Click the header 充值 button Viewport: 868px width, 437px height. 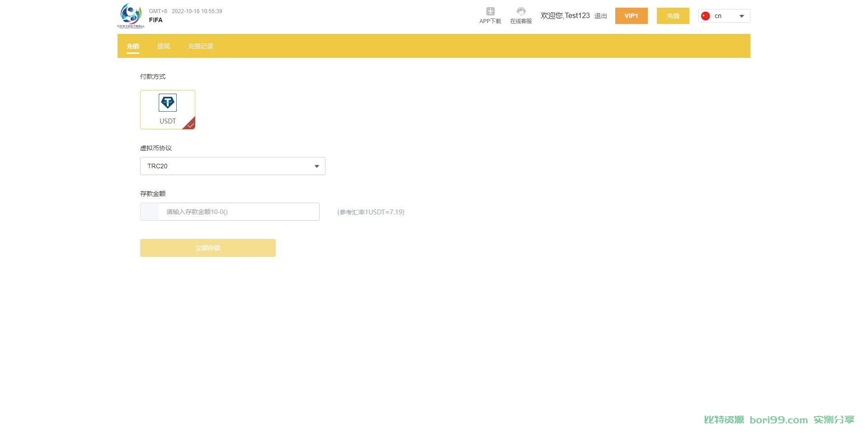click(673, 16)
